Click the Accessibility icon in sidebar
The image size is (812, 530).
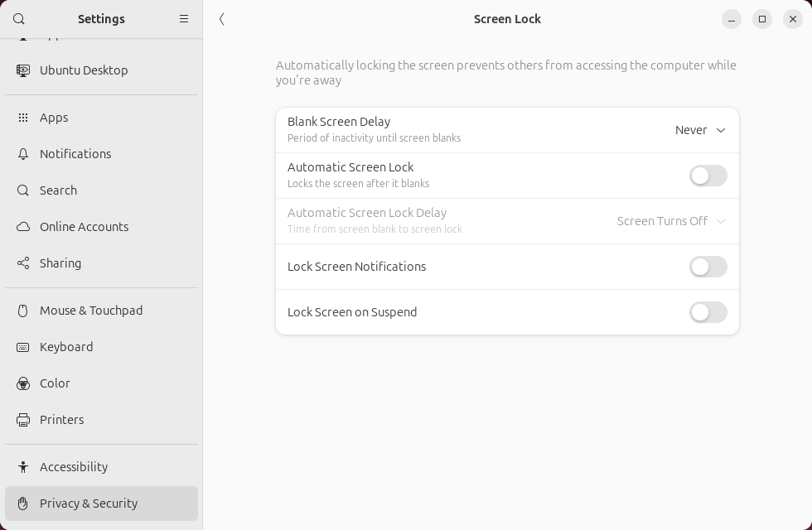coord(23,467)
